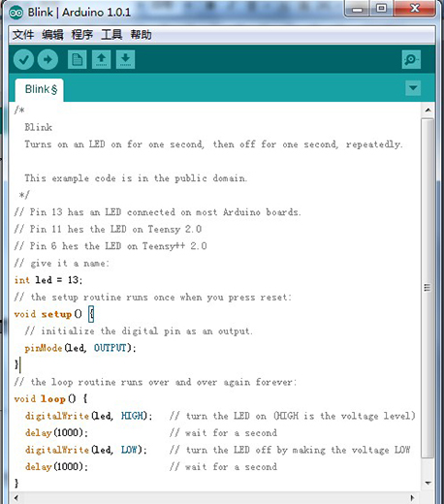Click the Arduino logo in the title bar
Viewport: 444px width, 504px height.
pyautogui.click(x=16, y=13)
